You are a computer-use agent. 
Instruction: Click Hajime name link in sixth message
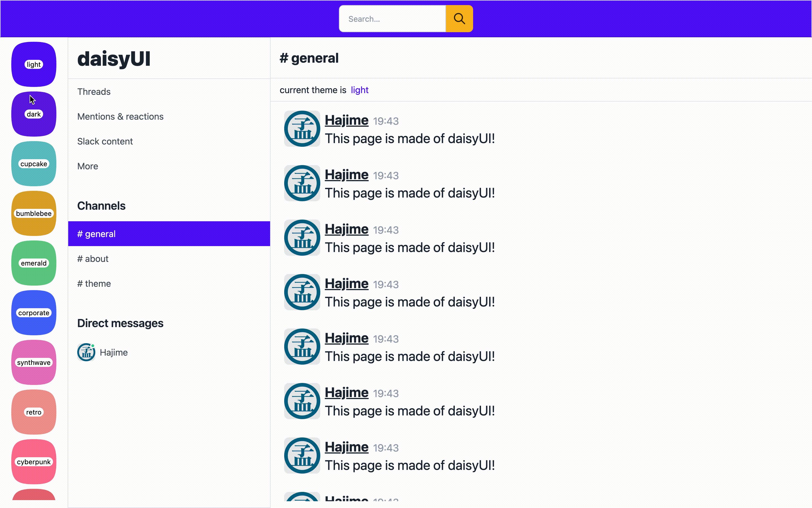click(x=347, y=392)
